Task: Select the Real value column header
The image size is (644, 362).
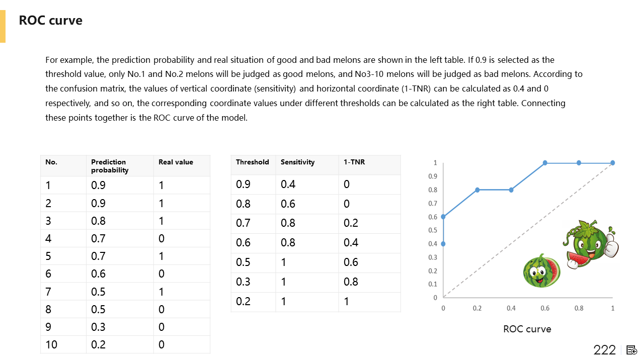Action: coord(176,162)
